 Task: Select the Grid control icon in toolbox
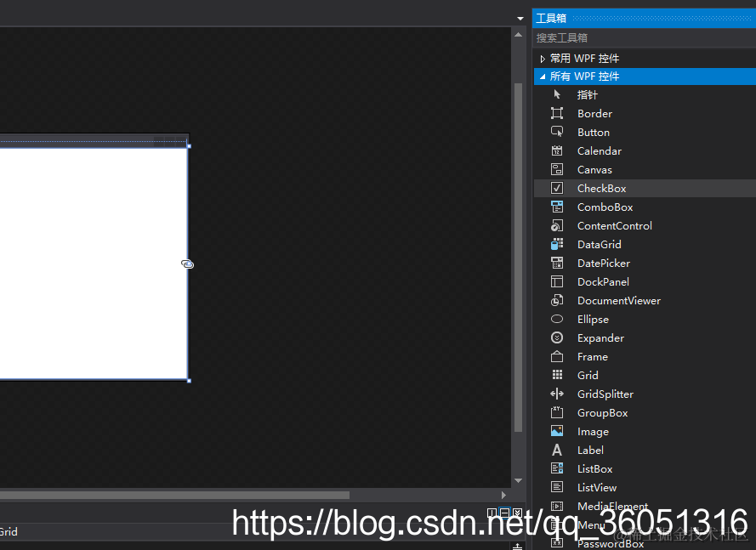coord(557,375)
